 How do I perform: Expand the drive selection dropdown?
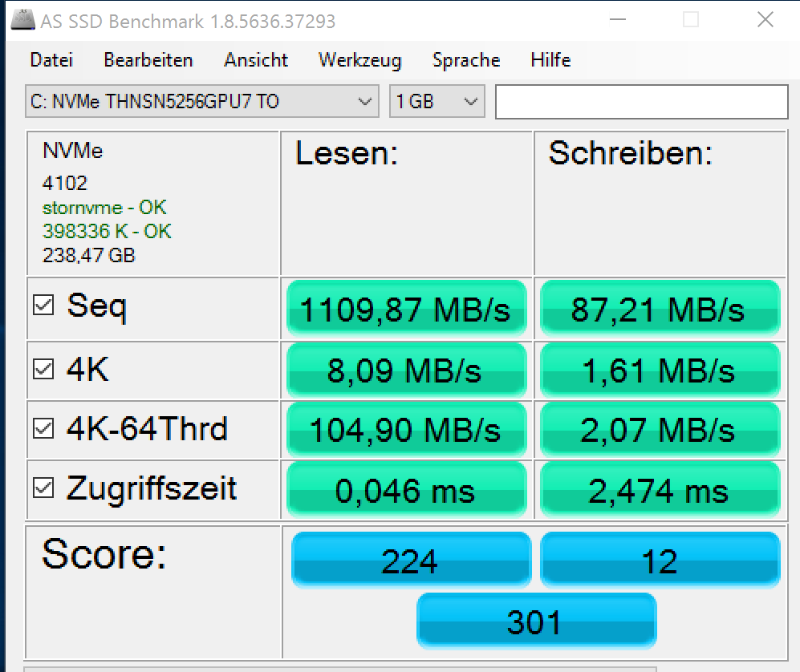click(x=365, y=102)
